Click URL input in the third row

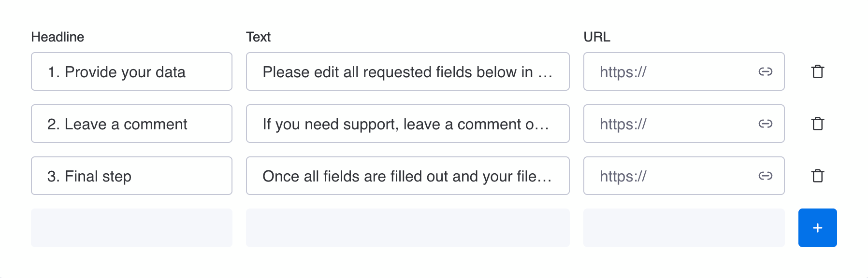[x=672, y=176]
